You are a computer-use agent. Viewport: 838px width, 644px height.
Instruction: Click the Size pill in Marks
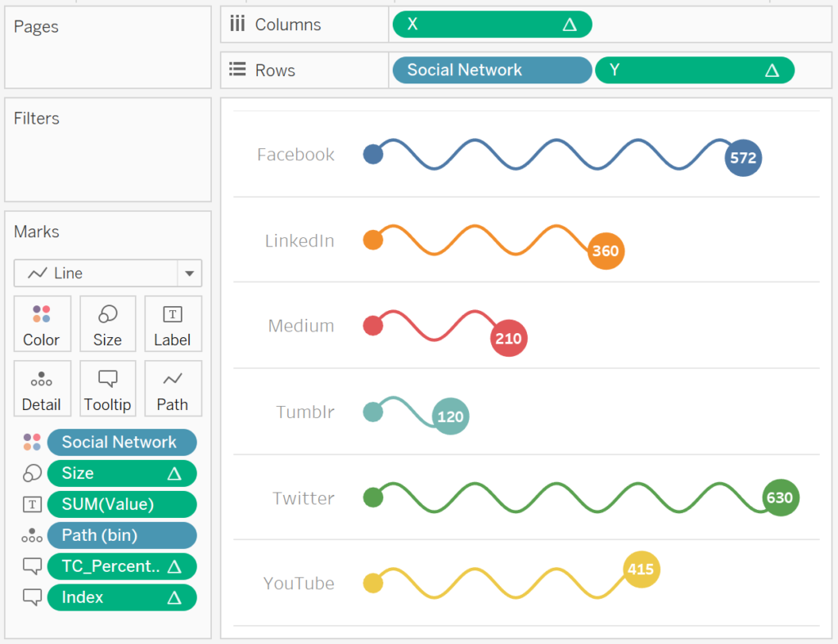122,473
